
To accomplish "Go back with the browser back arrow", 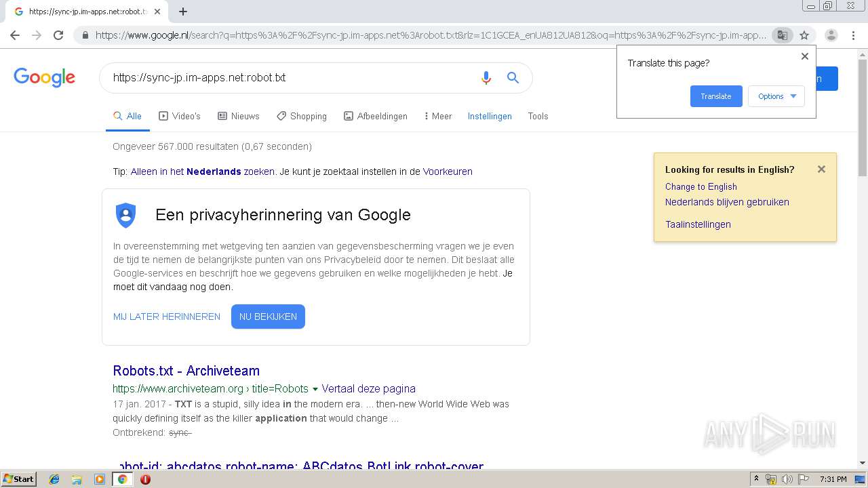I will [x=15, y=35].
